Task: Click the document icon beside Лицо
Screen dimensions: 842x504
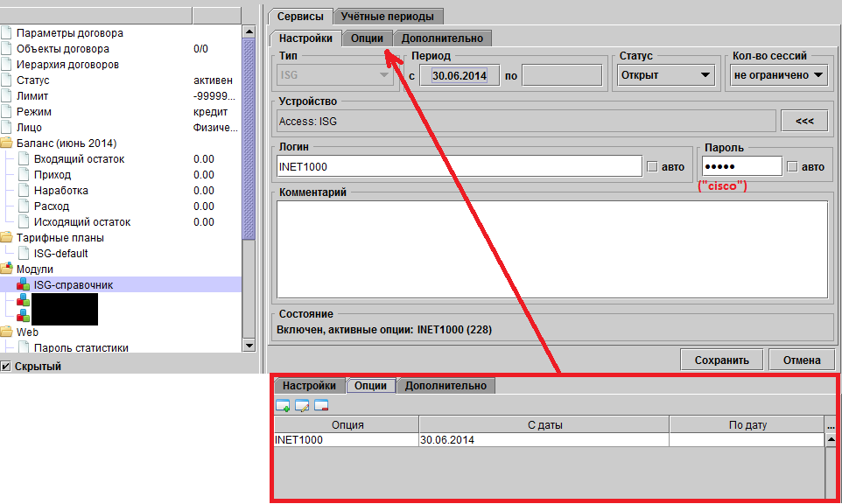Action: (6, 127)
